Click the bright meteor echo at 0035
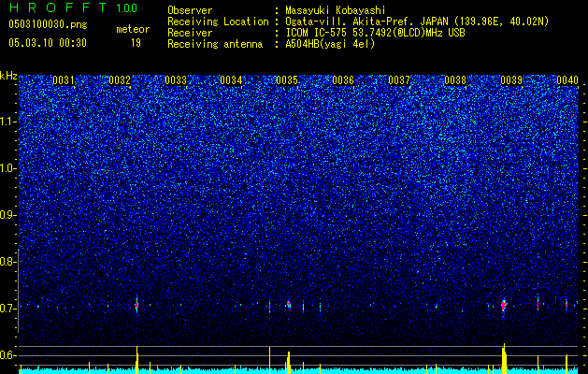 [x=288, y=304]
